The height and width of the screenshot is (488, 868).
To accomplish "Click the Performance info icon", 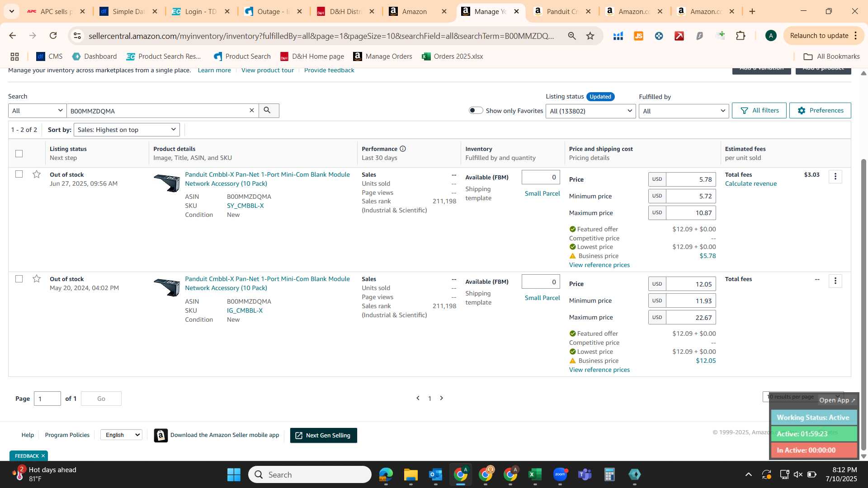I will click(x=402, y=149).
